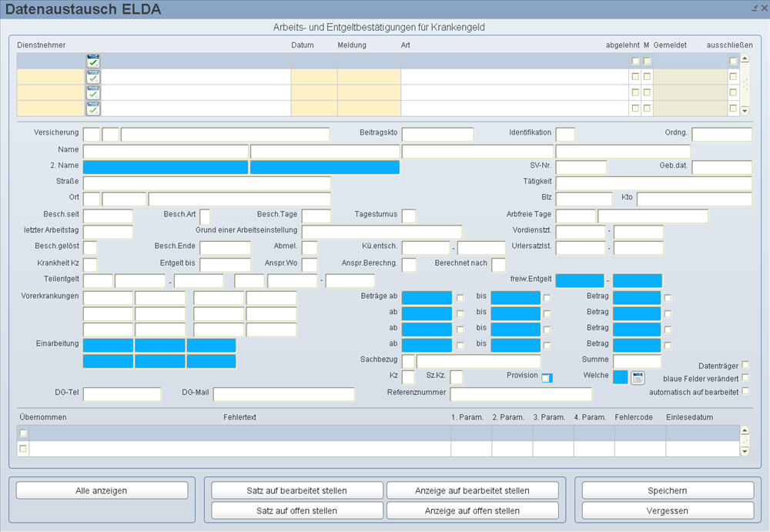Image resolution: width=770 pixels, height=532 pixels.
Task: Click the Gemeldet column header
Action: [x=670, y=45]
